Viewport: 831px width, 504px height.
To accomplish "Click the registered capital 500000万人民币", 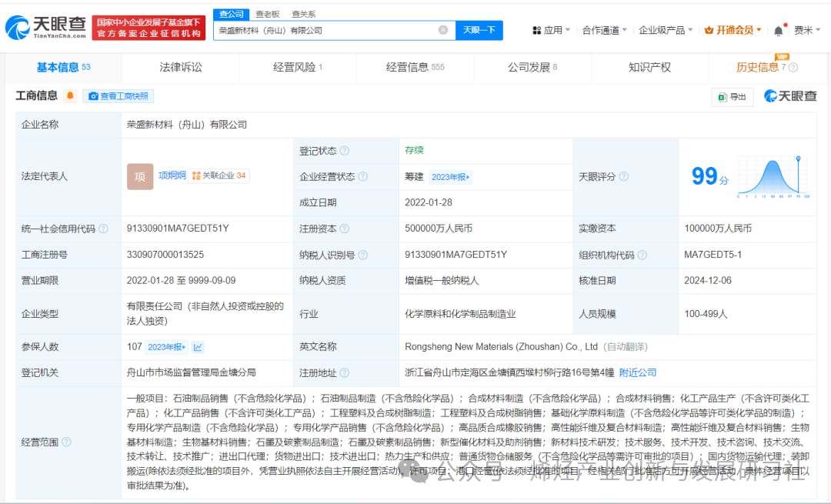I will pos(439,229).
